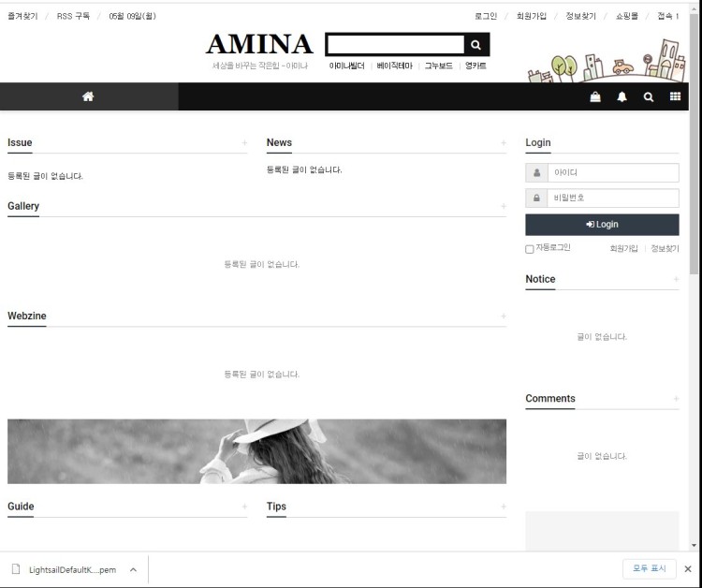Close the download bar with X
The width and height of the screenshot is (702, 588).
(x=687, y=569)
